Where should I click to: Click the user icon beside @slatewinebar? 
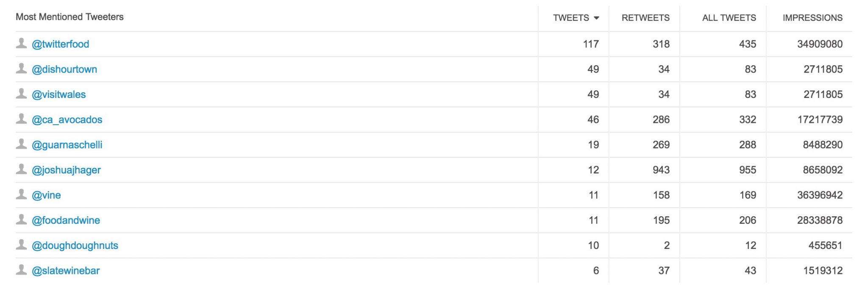pos(21,270)
